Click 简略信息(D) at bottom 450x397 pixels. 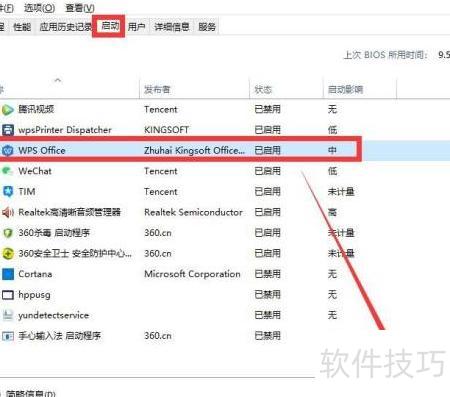coord(31,394)
